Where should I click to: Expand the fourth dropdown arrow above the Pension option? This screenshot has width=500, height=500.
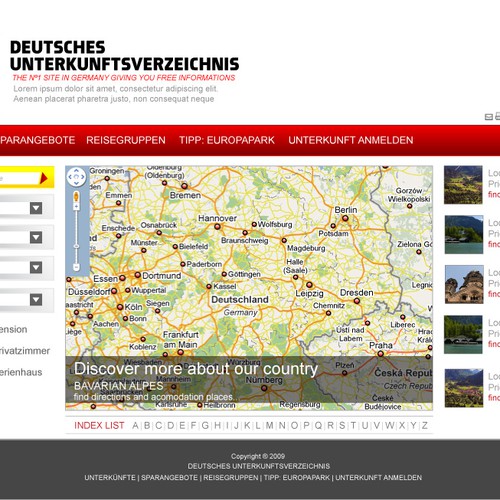pos(36,299)
